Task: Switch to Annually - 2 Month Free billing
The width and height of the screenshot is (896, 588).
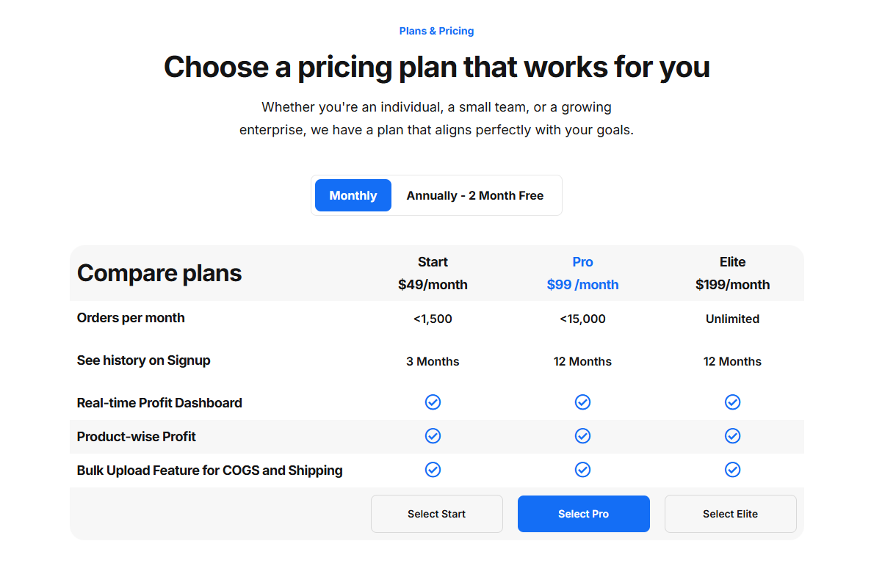Action: pyautogui.click(x=475, y=195)
